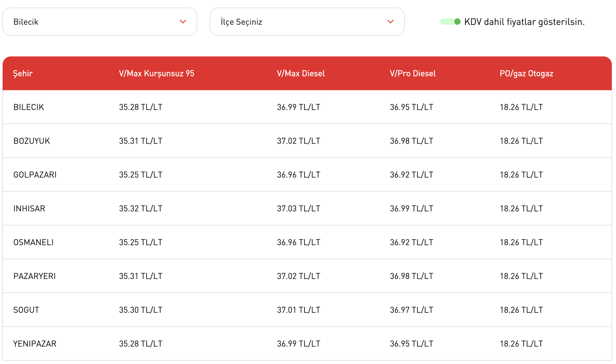Select the GOLPAZARI row name
The height and width of the screenshot is (364, 616).
tap(35, 175)
